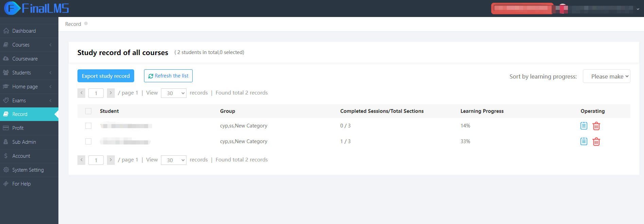The image size is (644, 224).
Task: Open the Courseware menu item
Action: point(29,59)
